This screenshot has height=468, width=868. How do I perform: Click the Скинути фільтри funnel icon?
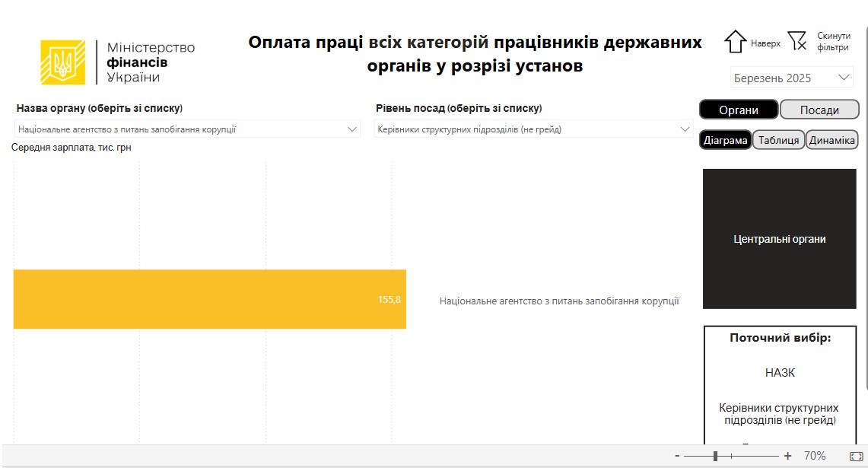pos(796,41)
